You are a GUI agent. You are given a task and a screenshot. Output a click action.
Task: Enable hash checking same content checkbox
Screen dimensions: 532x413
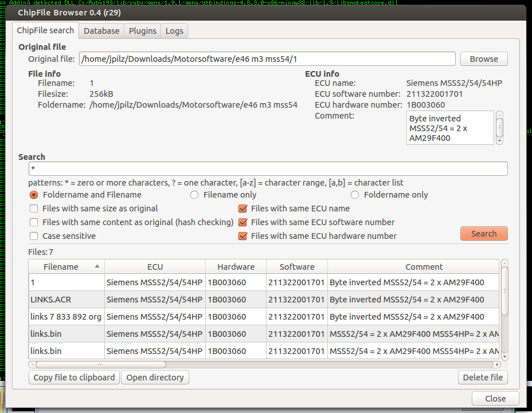(x=132, y=222)
